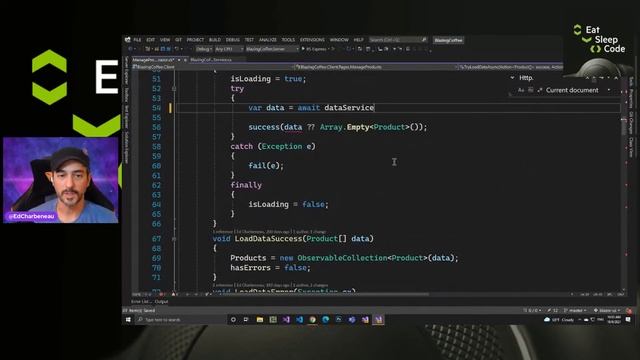Expand the replace toggle chevron in Find
This screenshot has width=640, height=360.
coord(512,78)
